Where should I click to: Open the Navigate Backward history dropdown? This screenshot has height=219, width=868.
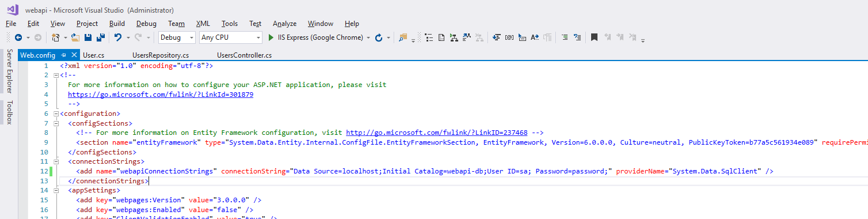28,37
